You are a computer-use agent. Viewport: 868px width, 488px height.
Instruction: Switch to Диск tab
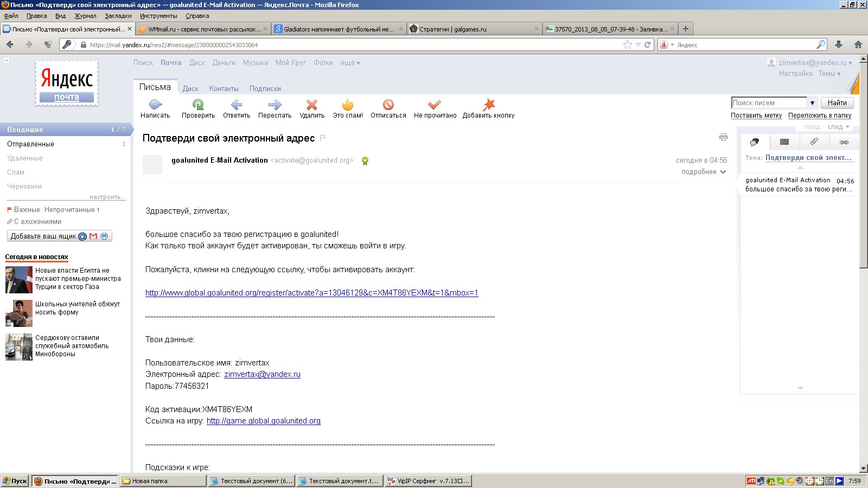tap(190, 89)
